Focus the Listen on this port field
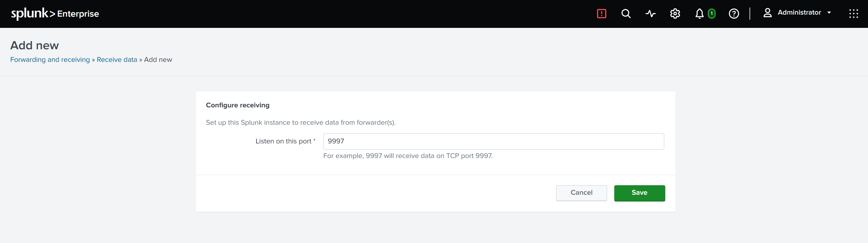Image resolution: width=868 pixels, height=243 pixels. tap(494, 141)
